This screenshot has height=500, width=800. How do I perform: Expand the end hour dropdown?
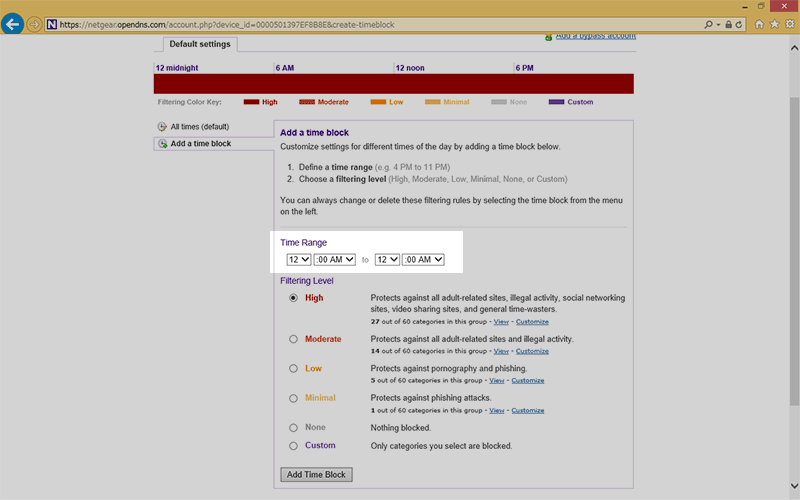point(387,260)
